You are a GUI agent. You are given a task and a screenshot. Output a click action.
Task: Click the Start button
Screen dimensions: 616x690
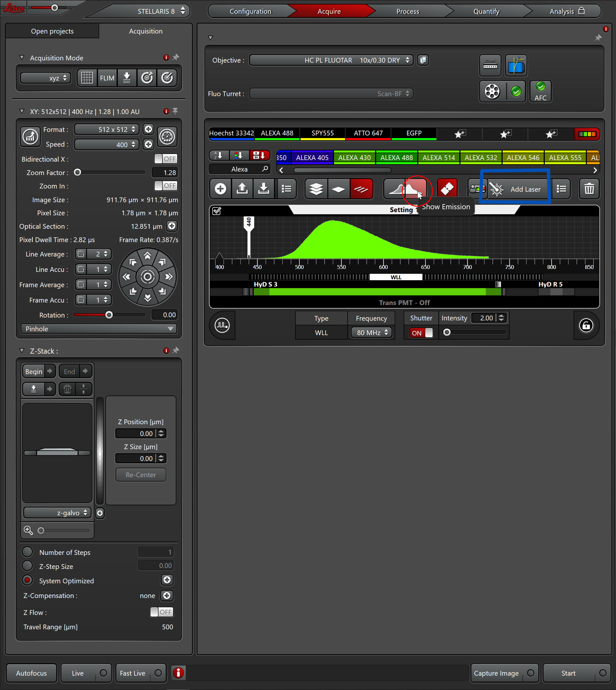coord(576,673)
